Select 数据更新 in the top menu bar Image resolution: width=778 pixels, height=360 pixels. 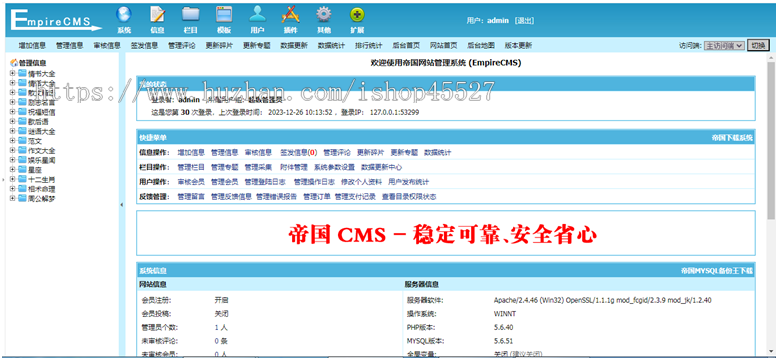(x=294, y=46)
